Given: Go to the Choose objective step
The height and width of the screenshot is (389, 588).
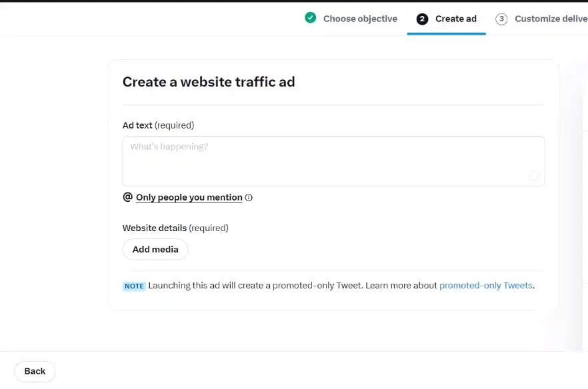Looking at the screenshot, I should click(x=361, y=19).
